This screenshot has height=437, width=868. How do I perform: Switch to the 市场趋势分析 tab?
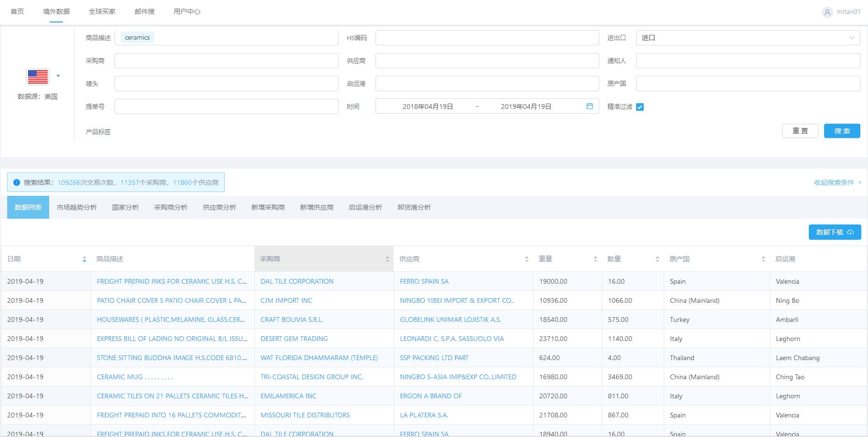pos(77,207)
